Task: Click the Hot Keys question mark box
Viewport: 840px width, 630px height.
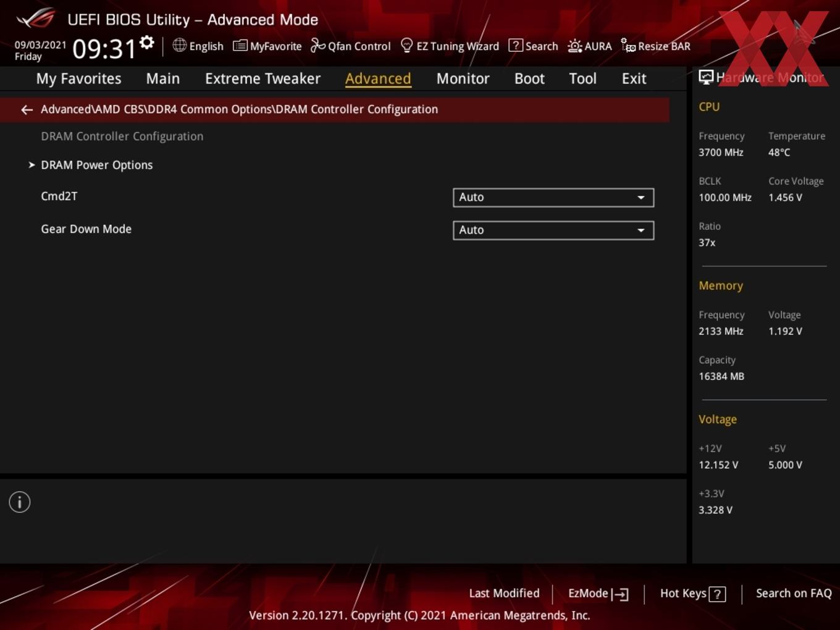Action: point(717,594)
